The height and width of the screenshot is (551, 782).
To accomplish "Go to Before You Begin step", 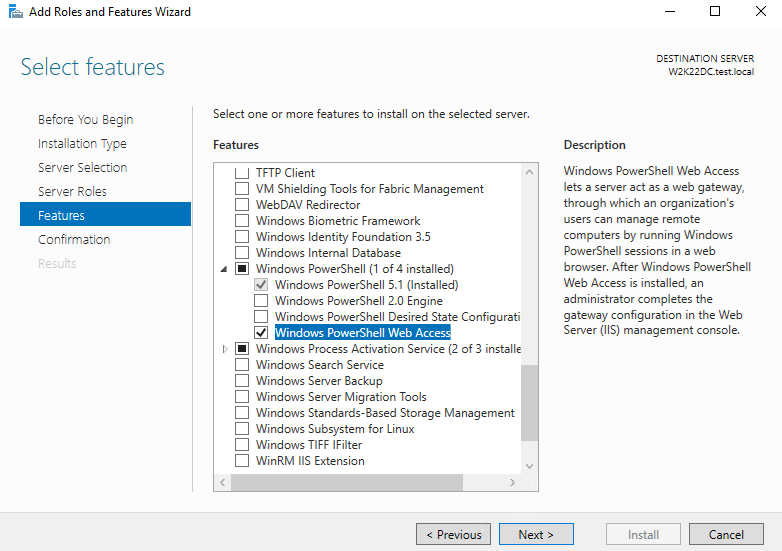I will (85, 120).
